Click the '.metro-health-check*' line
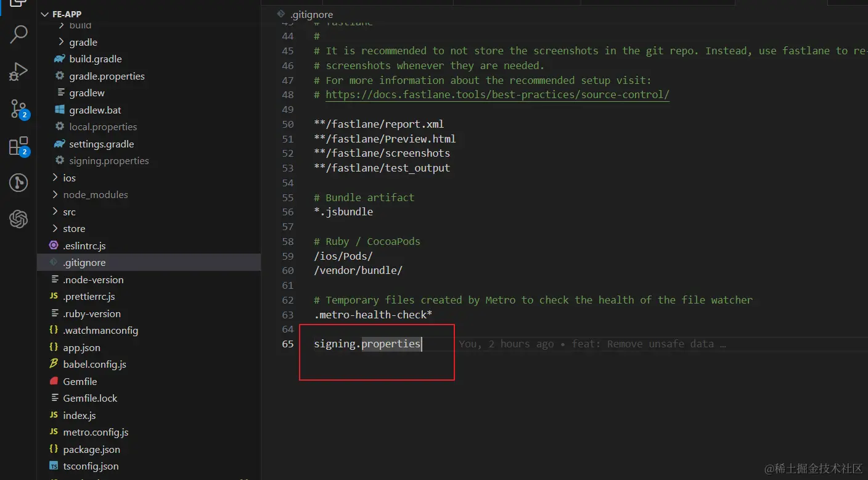This screenshot has height=480, width=868. pyautogui.click(x=373, y=315)
